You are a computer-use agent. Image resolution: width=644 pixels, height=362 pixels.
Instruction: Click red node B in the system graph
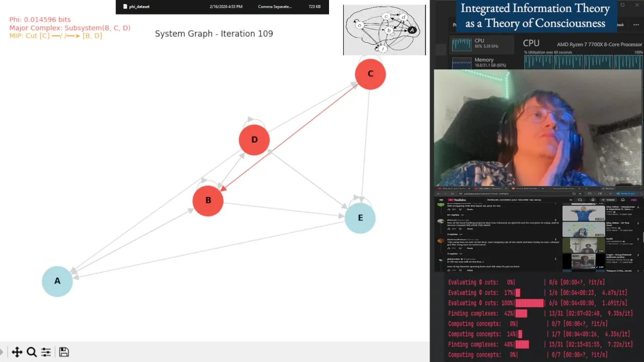[208, 201]
